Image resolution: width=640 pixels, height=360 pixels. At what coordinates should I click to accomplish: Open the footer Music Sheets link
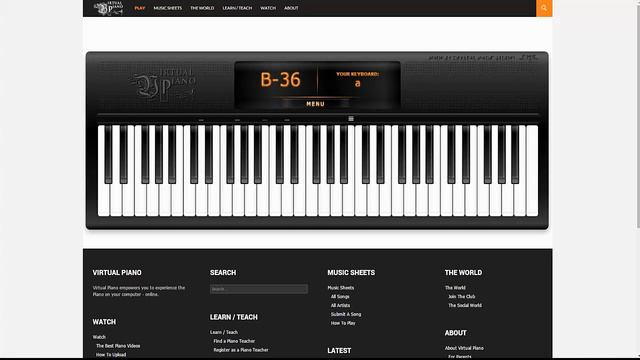(x=340, y=288)
